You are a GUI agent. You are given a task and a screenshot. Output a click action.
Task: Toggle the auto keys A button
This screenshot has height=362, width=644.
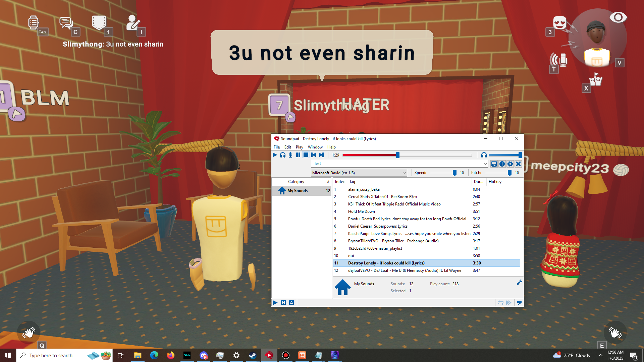point(291,303)
